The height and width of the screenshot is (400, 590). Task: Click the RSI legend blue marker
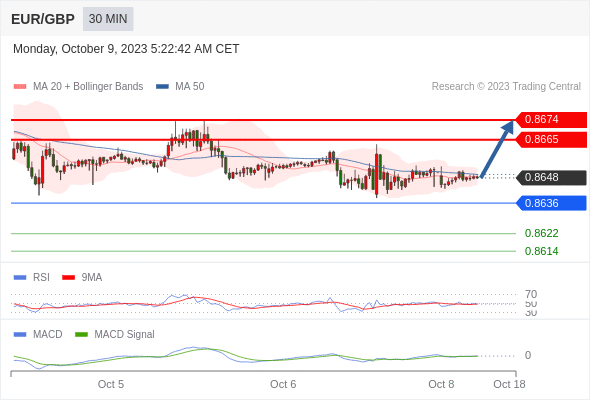pyautogui.click(x=20, y=278)
